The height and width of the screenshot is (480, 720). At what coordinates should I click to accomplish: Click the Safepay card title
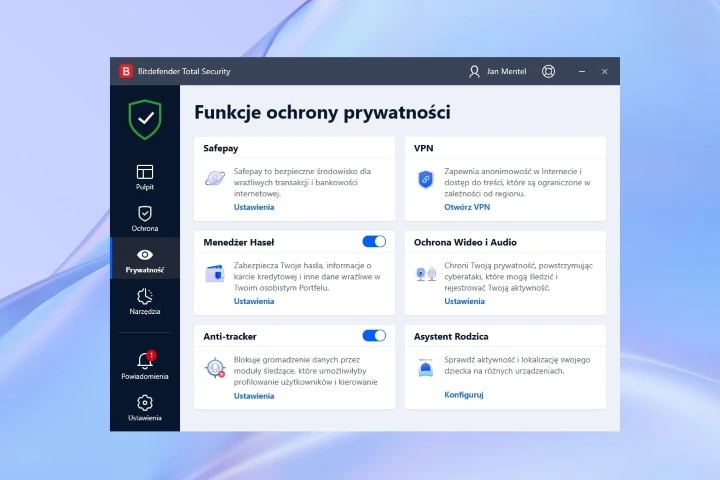221,148
